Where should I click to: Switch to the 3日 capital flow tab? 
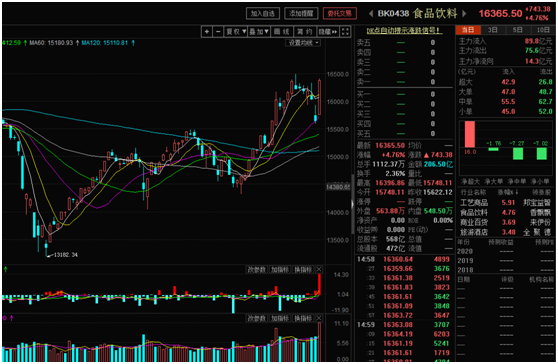(493, 30)
